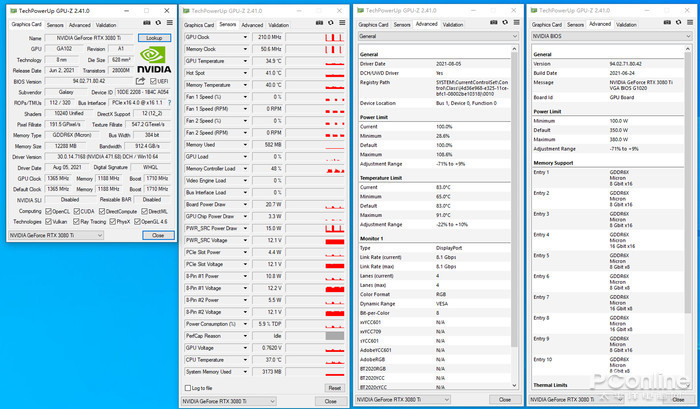700x409 pixels.
Task: Click Close button in the Advanced General window
Action: point(504,399)
